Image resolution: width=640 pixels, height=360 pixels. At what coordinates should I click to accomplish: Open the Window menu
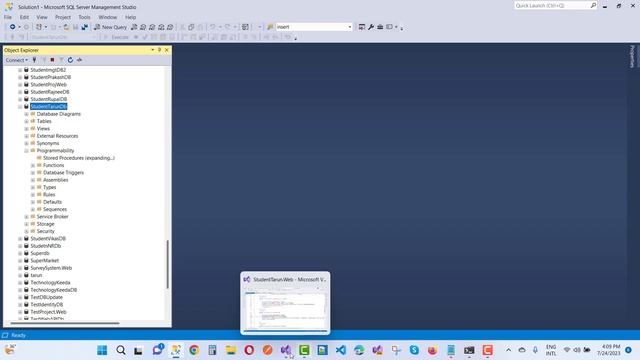108,17
